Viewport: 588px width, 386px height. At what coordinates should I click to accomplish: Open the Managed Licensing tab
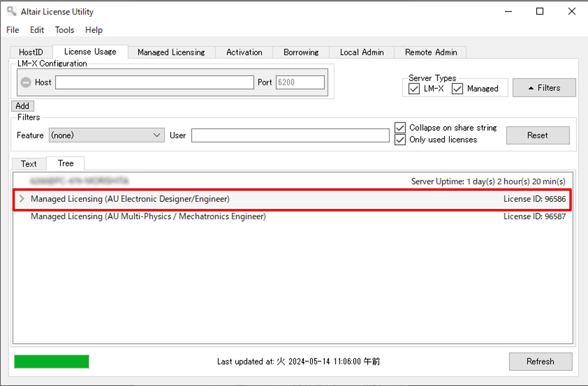pyautogui.click(x=171, y=52)
